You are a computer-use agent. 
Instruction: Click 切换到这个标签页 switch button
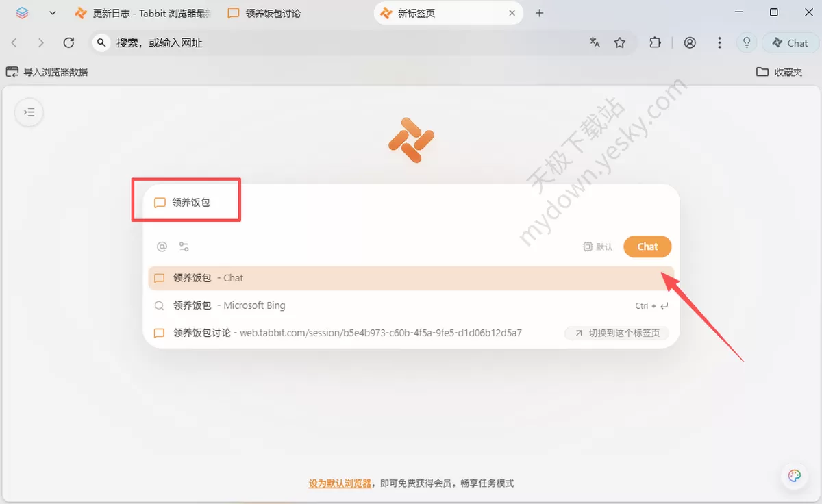point(616,333)
